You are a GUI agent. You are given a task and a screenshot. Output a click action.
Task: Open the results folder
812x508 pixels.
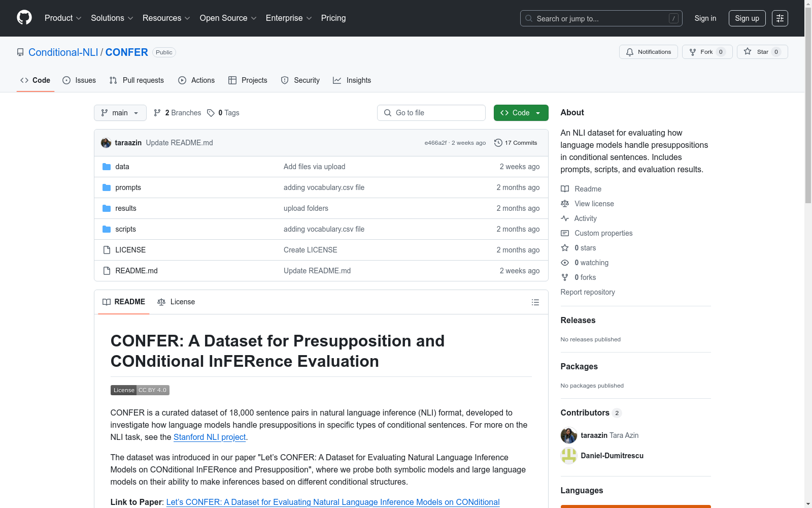point(126,208)
